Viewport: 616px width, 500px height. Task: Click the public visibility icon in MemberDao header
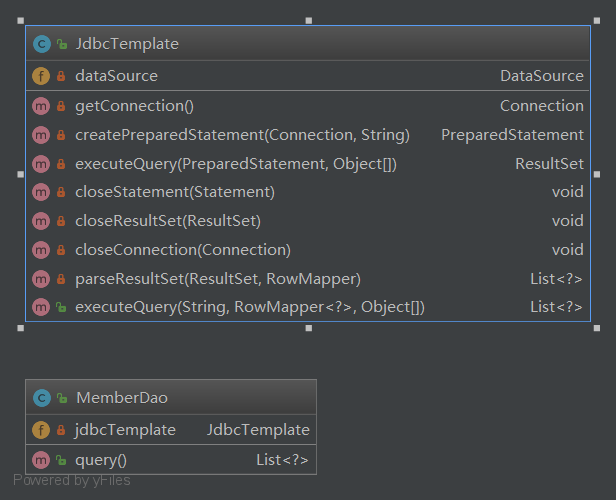[x=61, y=398]
